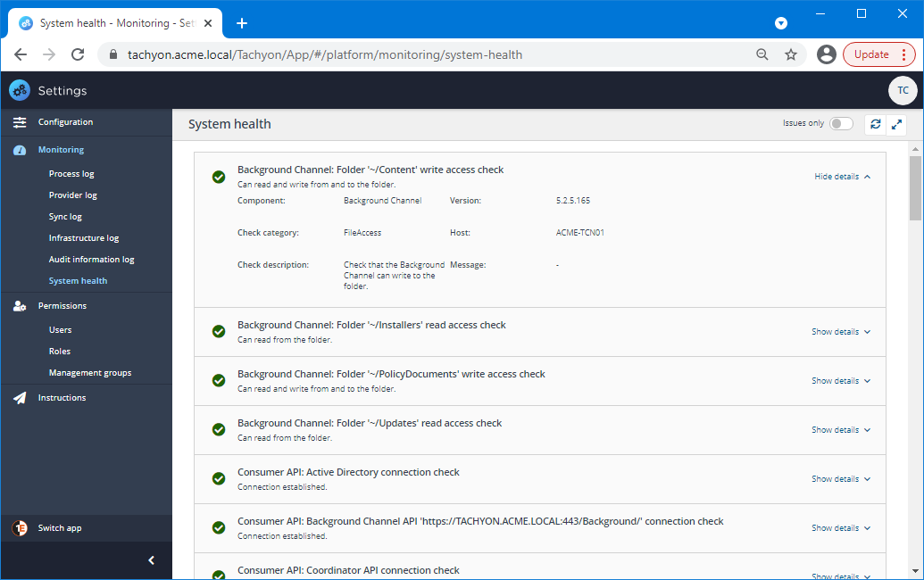The image size is (924, 580).
Task: Click the Switch app button
Action: (x=87, y=528)
